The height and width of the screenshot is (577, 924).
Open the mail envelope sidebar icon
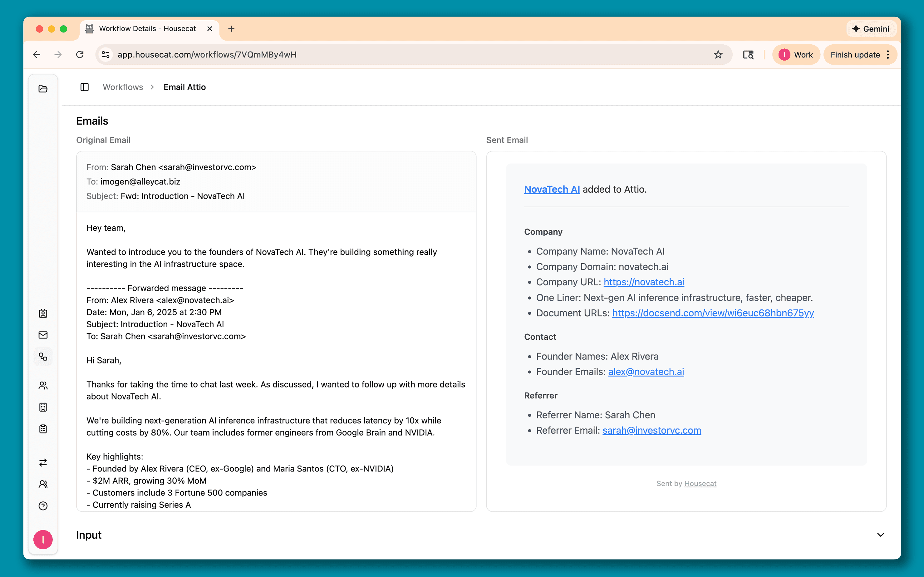click(43, 335)
